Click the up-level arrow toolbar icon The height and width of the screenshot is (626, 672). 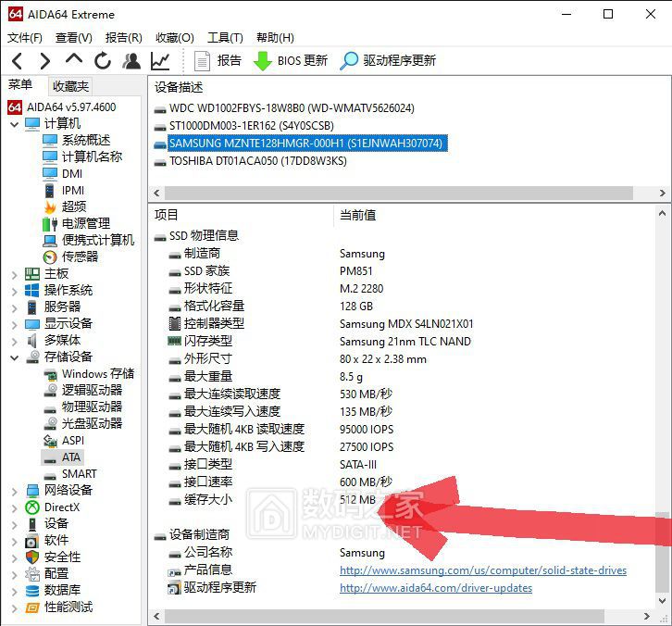click(x=74, y=59)
